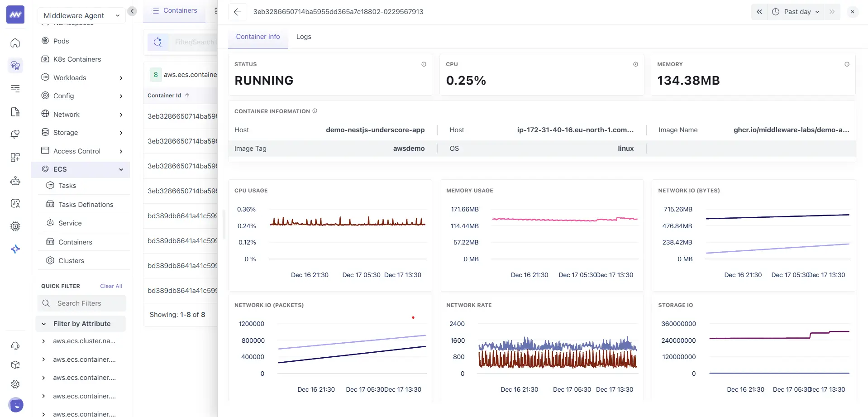Click the info icon on CPU card

[x=635, y=64]
